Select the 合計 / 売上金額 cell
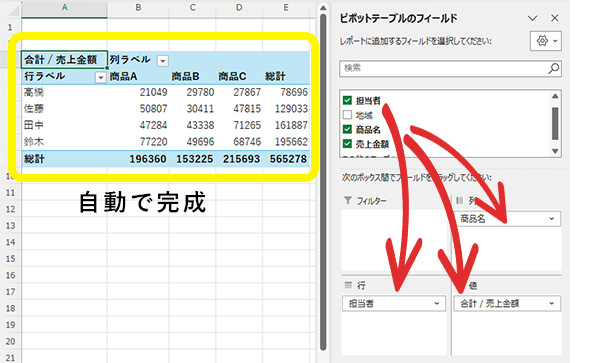This screenshot has width=603, height=363. point(64,60)
